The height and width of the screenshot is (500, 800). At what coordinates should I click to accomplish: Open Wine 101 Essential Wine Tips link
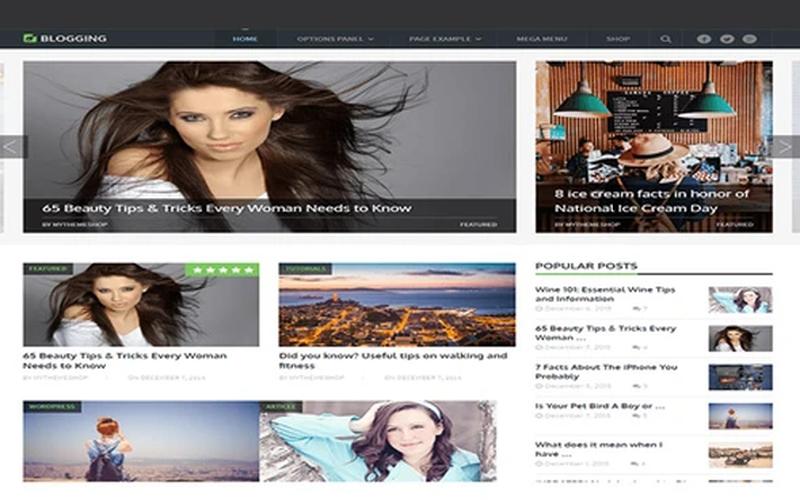tap(605, 294)
